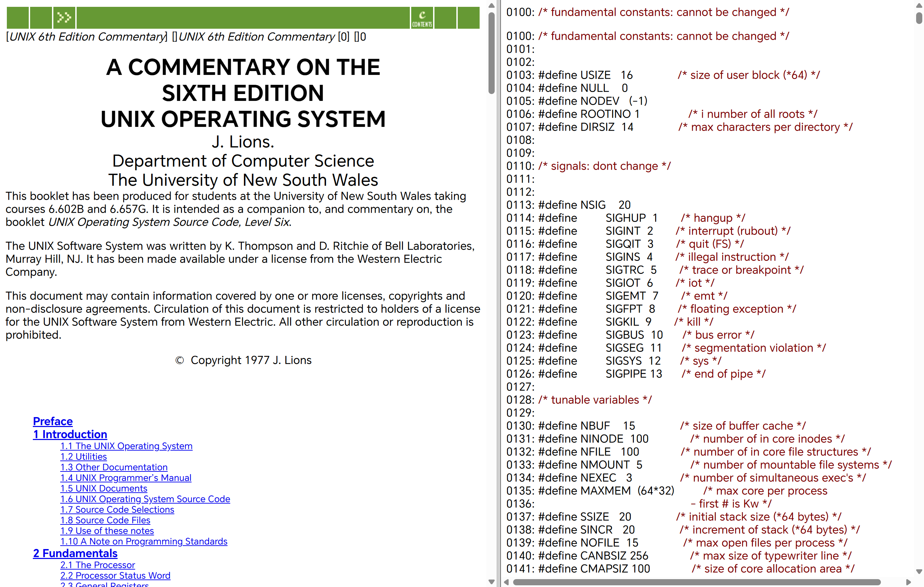Open section 1.2 Utilities

[84, 457]
